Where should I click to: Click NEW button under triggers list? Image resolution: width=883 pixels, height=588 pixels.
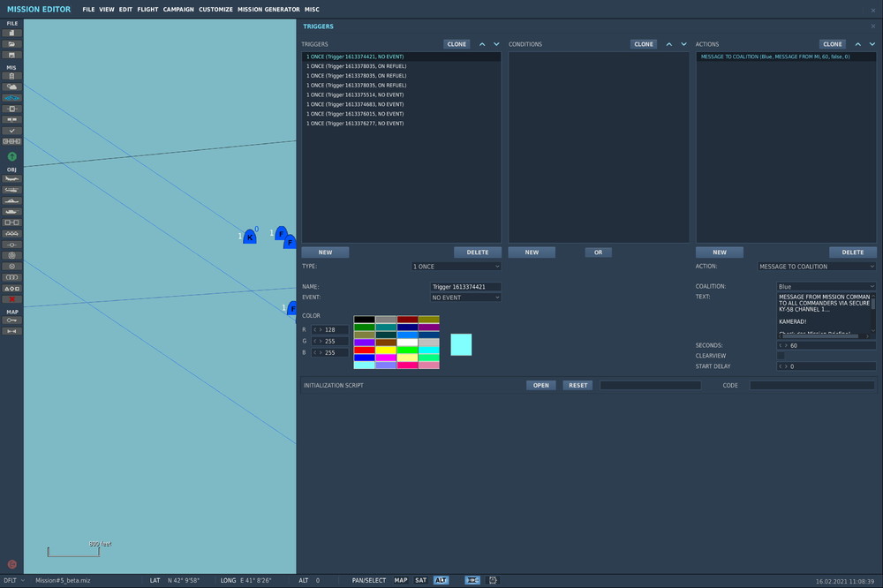click(325, 253)
